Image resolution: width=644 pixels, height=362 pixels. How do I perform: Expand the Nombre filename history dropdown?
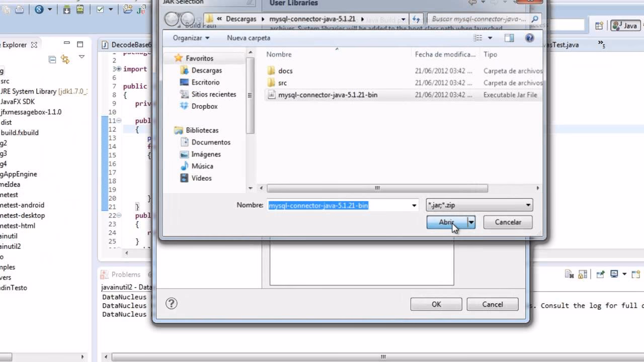pyautogui.click(x=414, y=205)
